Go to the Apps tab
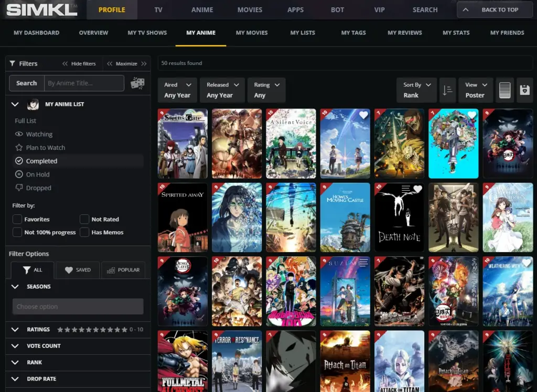This screenshot has width=537, height=392. point(296,10)
